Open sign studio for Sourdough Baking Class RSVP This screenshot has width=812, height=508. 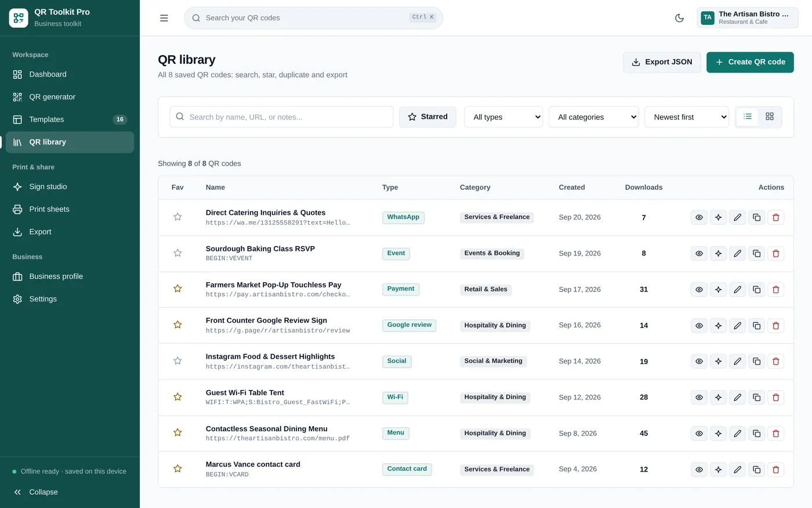coord(718,254)
